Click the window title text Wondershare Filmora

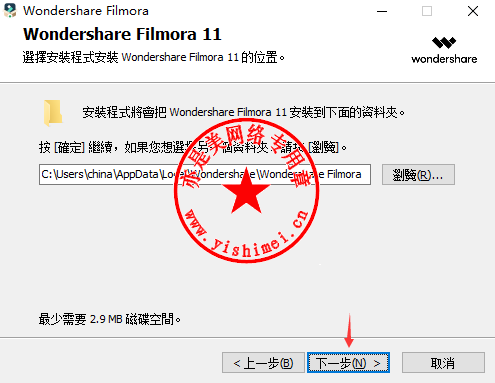click(x=86, y=11)
